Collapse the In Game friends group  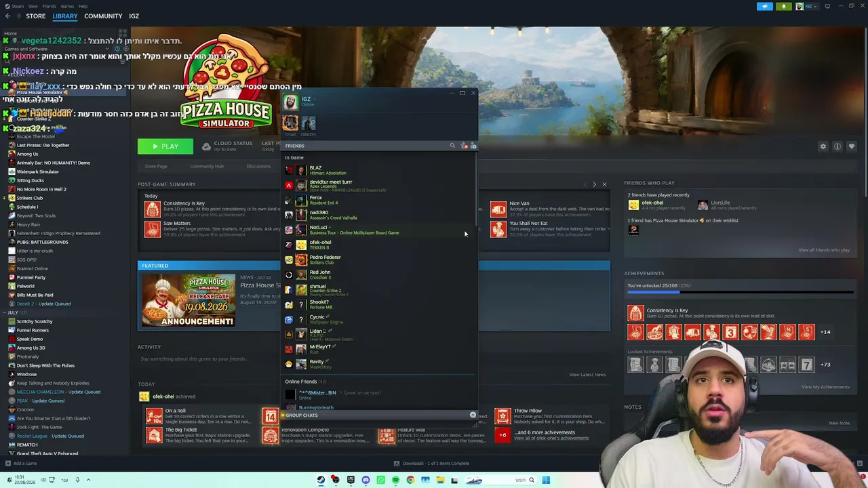294,158
